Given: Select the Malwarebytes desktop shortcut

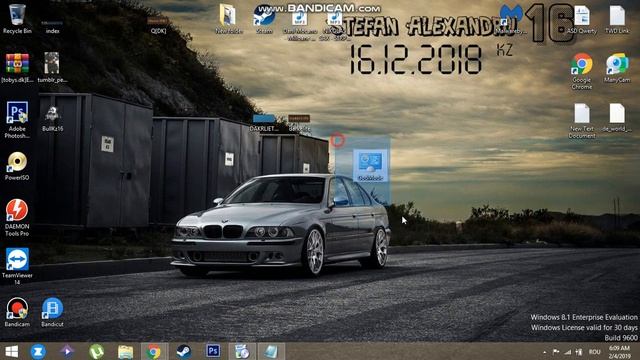Looking at the screenshot, I should pyautogui.click(x=511, y=19).
